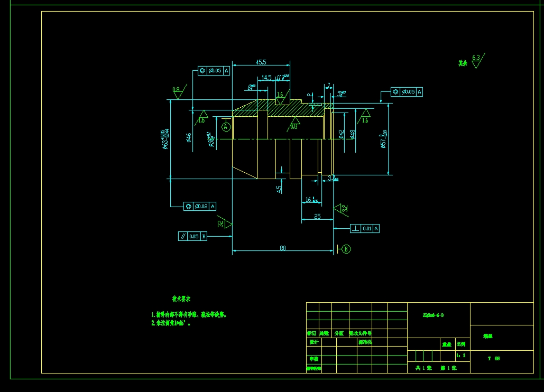Click the 标记 header cell in title block
This screenshot has width=544, height=392.
coord(311,333)
